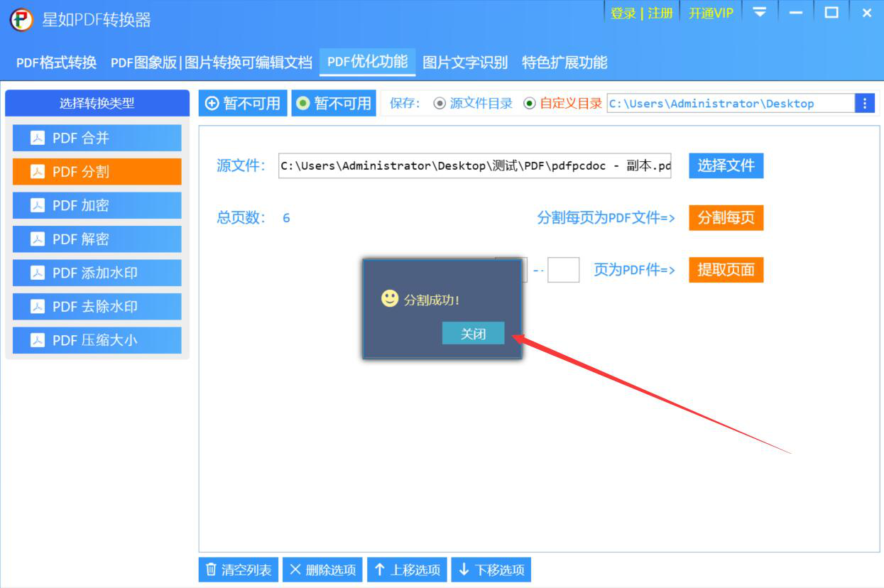Select the PDF 添加水印 tool
884x588 pixels.
coord(97,273)
